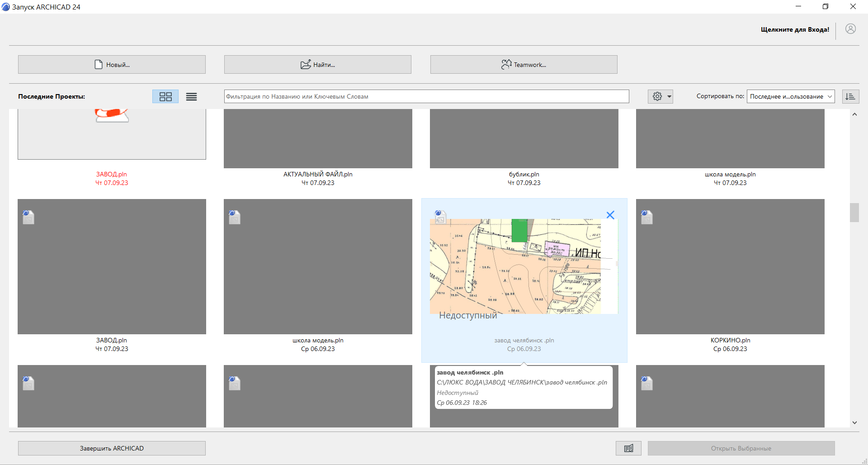Click the red ЗАВОД.pln file name
Viewport: 868px width, 465px height.
tap(111, 174)
